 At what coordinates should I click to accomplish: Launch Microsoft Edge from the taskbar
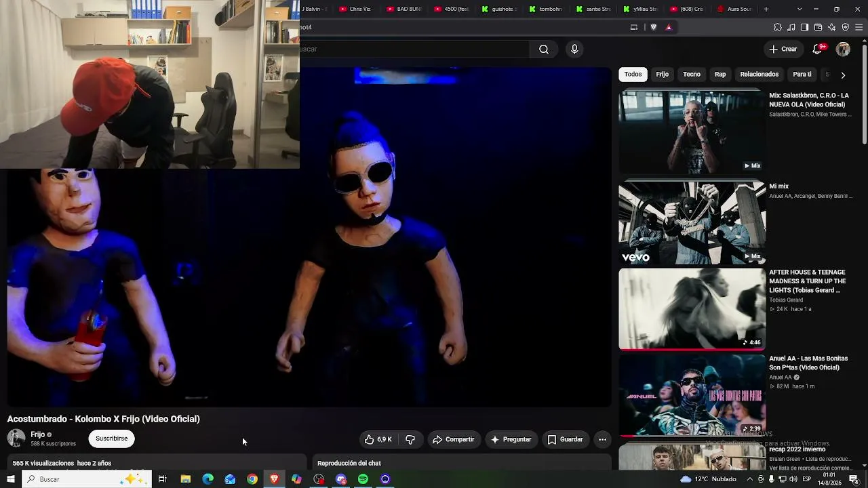pos(208,479)
